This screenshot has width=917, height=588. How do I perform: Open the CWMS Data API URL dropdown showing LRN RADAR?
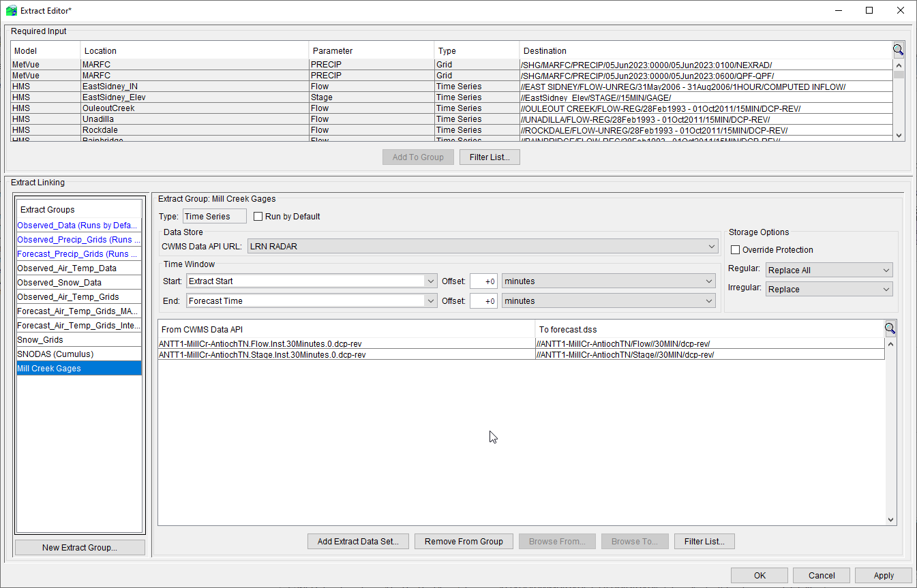click(712, 246)
